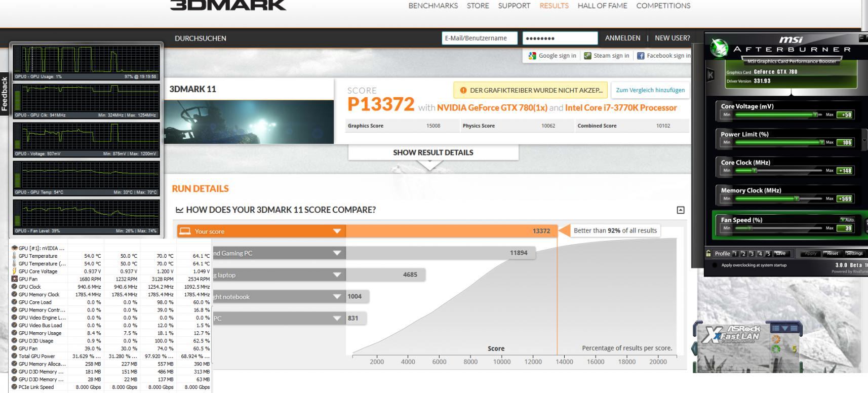
Task: Expand the gaming laptop comparison dropdown arrow
Action: click(x=337, y=275)
